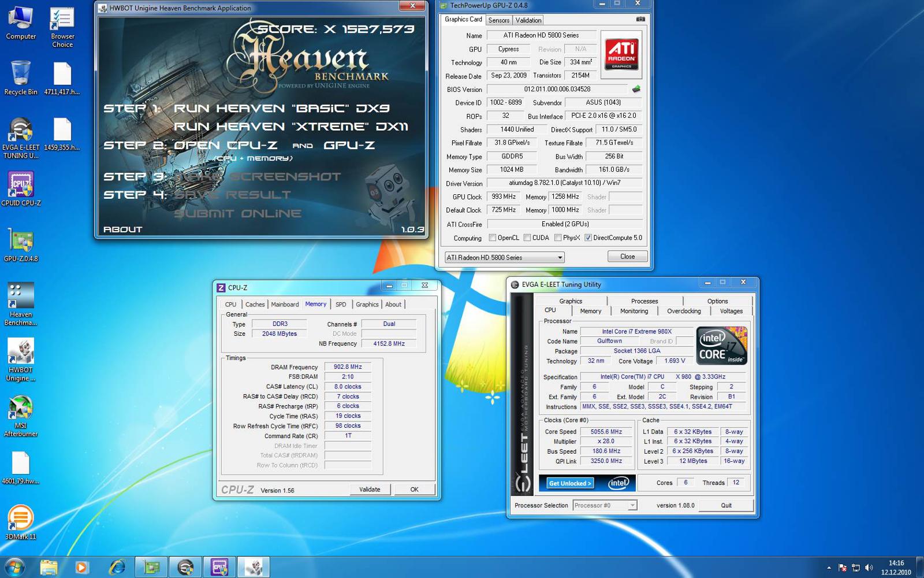The height and width of the screenshot is (578, 924).
Task: Open Windows Media Player from taskbar
Action: pyautogui.click(x=81, y=567)
